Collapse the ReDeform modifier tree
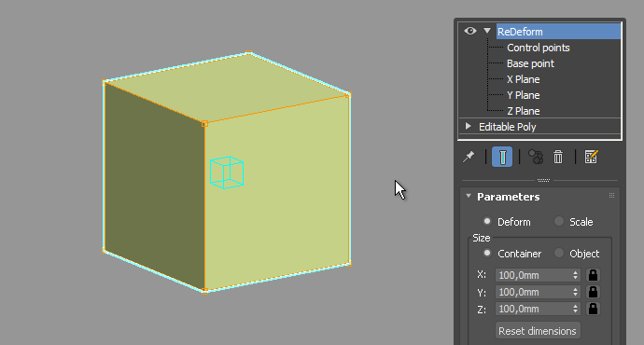The width and height of the screenshot is (644, 345). [487, 31]
